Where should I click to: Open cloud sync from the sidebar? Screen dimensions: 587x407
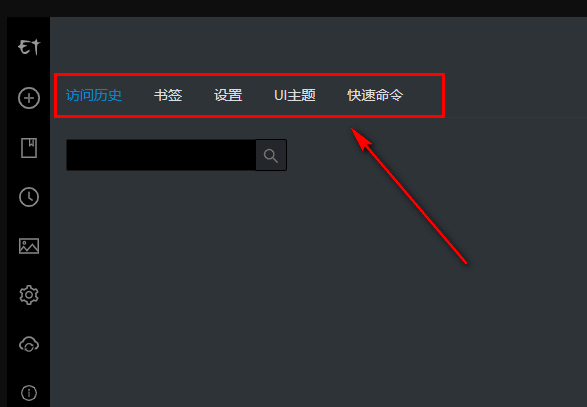click(x=29, y=344)
